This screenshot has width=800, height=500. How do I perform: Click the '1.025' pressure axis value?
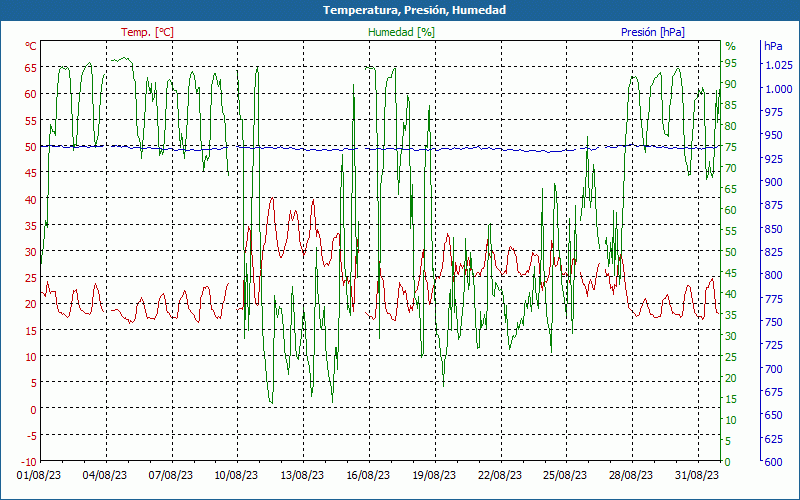[x=779, y=65]
